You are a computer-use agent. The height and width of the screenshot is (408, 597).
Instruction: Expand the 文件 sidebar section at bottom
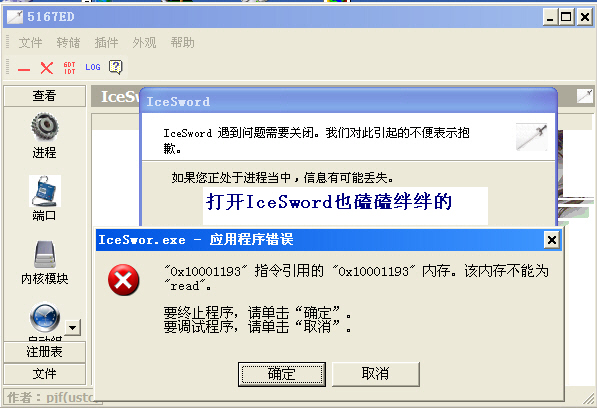click(45, 374)
